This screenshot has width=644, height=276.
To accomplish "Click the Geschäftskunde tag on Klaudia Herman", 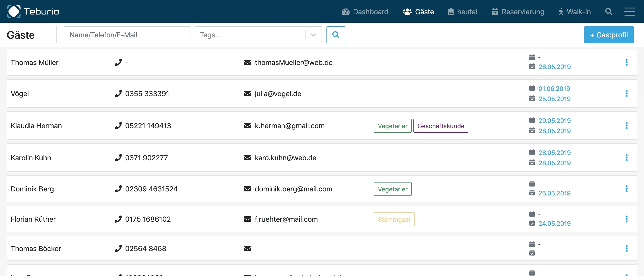I will point(440,126).
